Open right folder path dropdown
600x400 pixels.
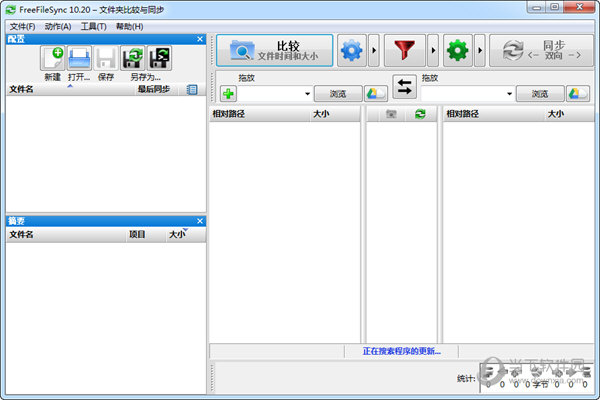click(509, 94)
